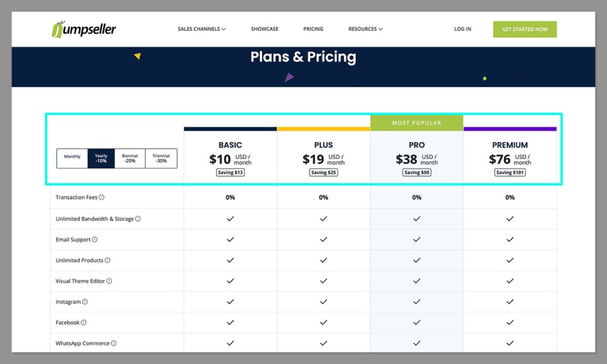Open the Sales Channels dropdown

pos(201,28)
